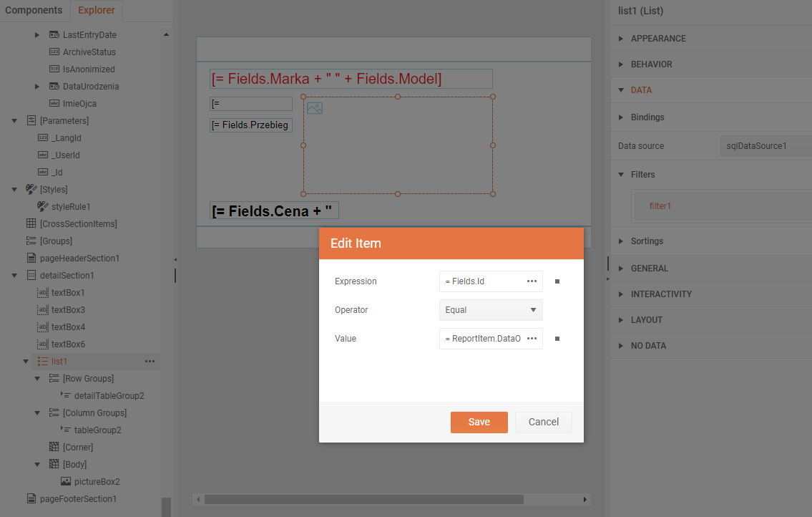The height and width of the screenshot is (517, 812).
Task: Collapse the Filters section
Action: point(621,175)
